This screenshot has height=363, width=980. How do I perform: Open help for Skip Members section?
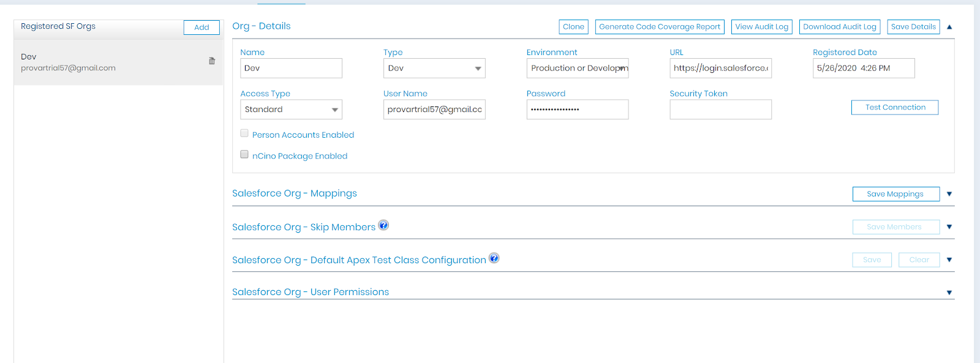(x=383, y=225)
